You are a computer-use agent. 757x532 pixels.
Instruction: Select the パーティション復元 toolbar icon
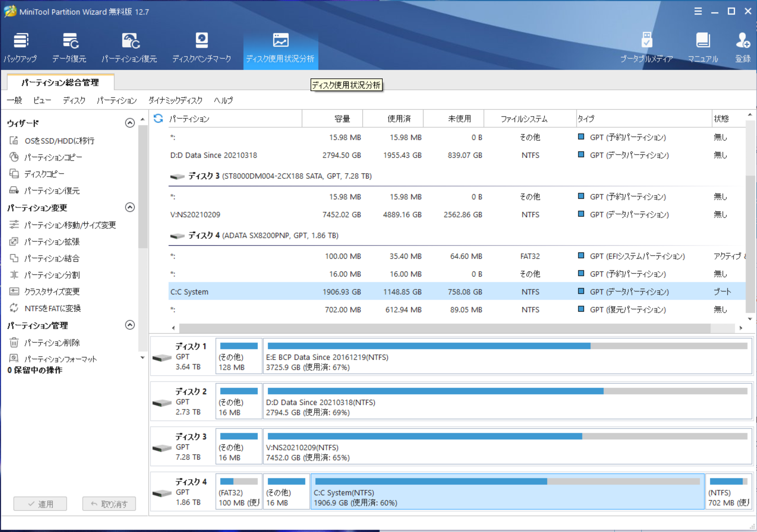click(130, 47)
